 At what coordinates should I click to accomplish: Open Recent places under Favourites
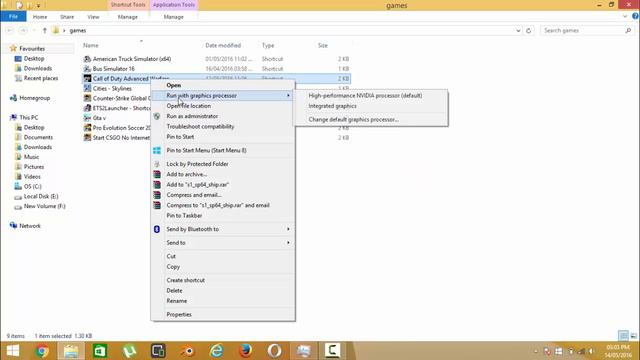coord(41,78)
